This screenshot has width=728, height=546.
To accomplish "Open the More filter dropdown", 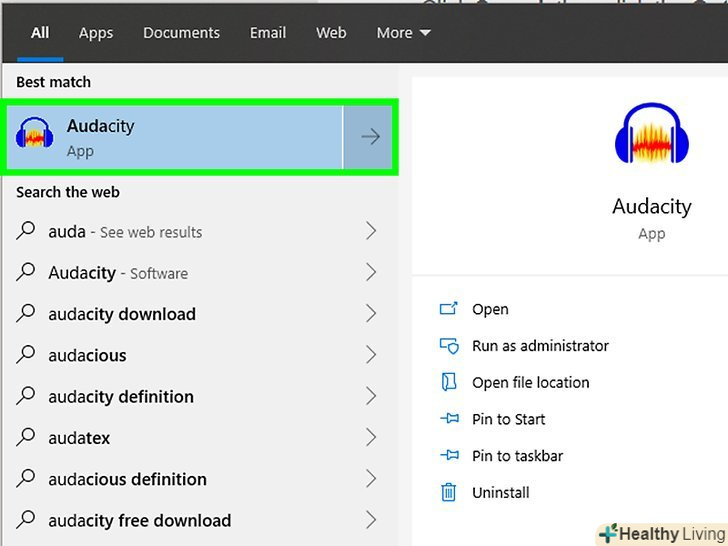I will (x=403, y=33).
